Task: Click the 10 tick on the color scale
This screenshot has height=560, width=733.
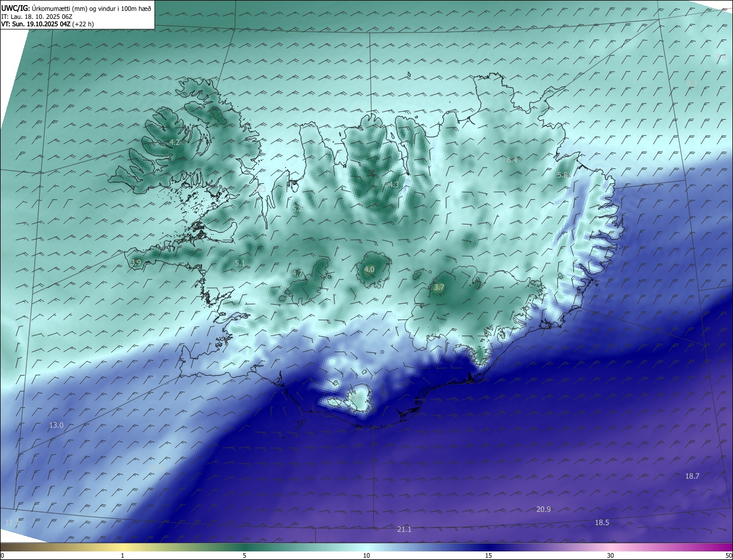Action: click(366, 555)
